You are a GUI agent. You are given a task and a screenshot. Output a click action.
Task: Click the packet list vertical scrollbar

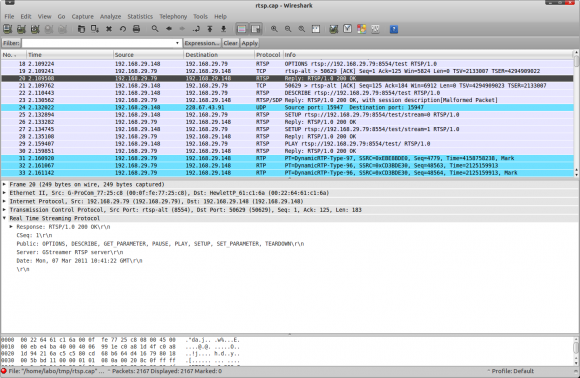pyautogui.click(x=576, y=114)
